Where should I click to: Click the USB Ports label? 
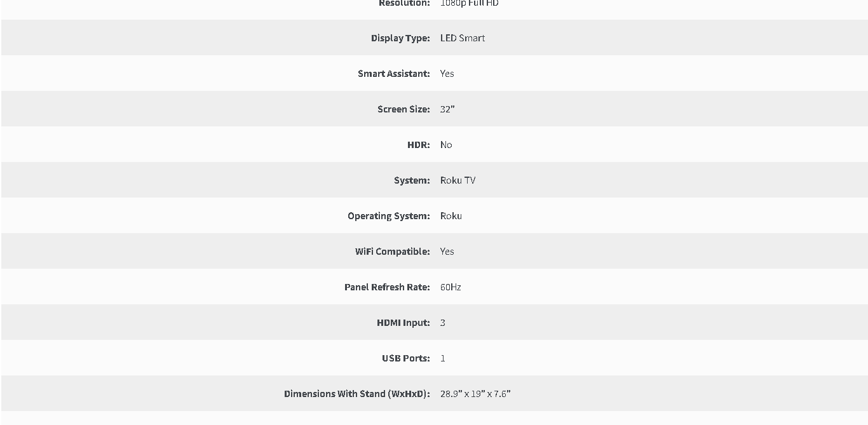click(406, 358)
